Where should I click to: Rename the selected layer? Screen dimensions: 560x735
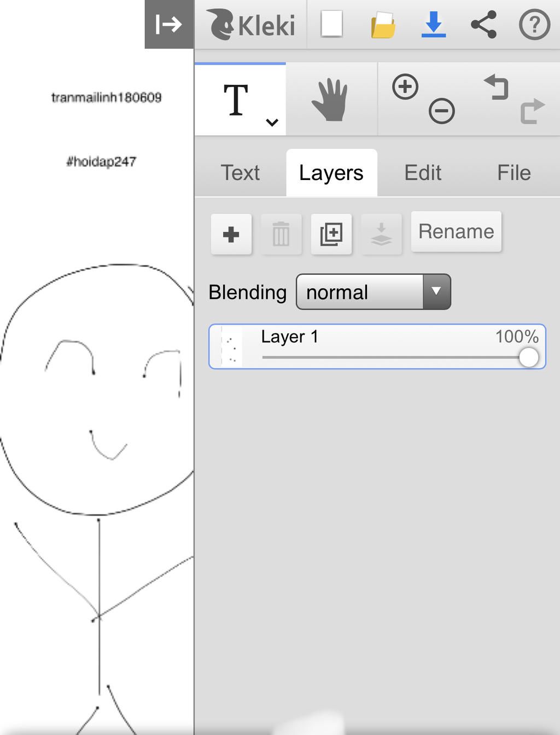point(456,232)
